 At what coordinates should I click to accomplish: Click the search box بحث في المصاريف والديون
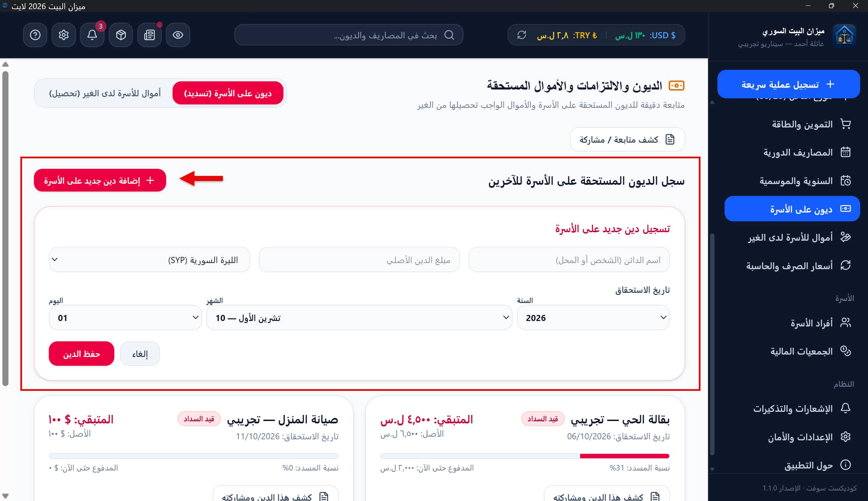(x=349, y=35)
